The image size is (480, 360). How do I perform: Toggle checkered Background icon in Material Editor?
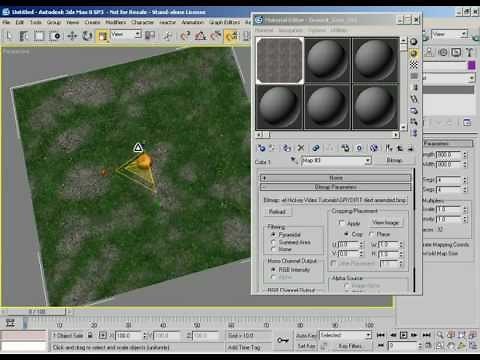pos(414,65)
